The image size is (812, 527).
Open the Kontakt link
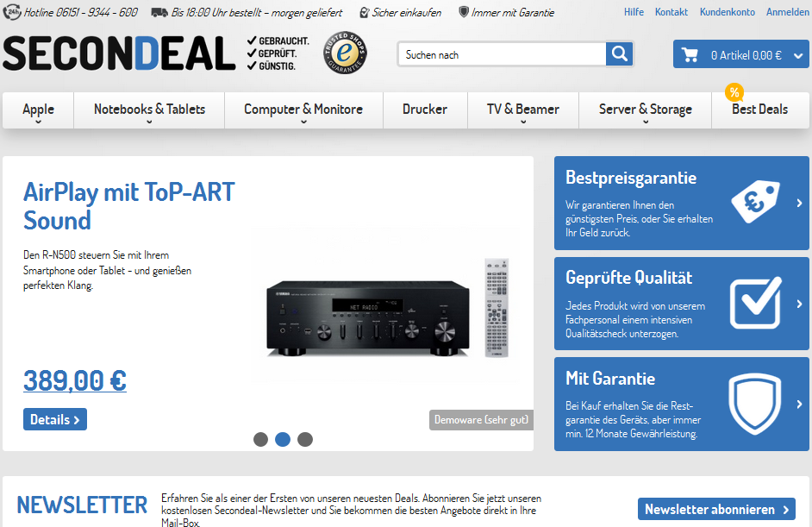click(671, 12)
